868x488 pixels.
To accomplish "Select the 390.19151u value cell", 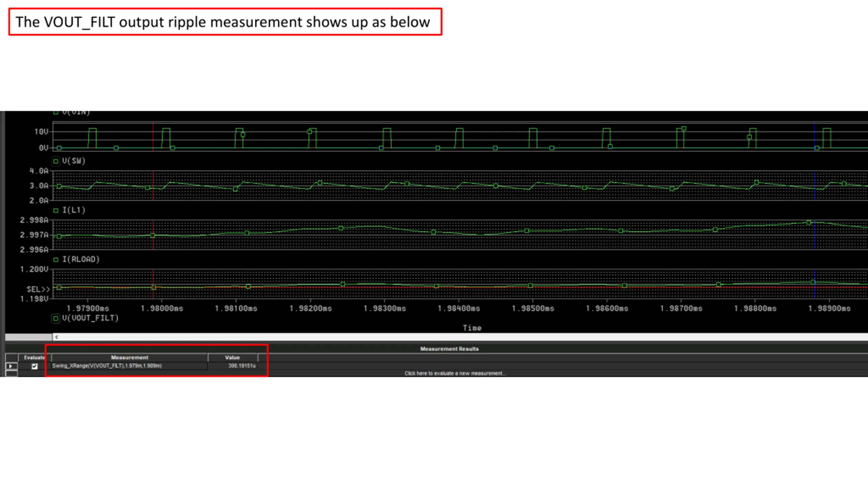I will [233, 366].
